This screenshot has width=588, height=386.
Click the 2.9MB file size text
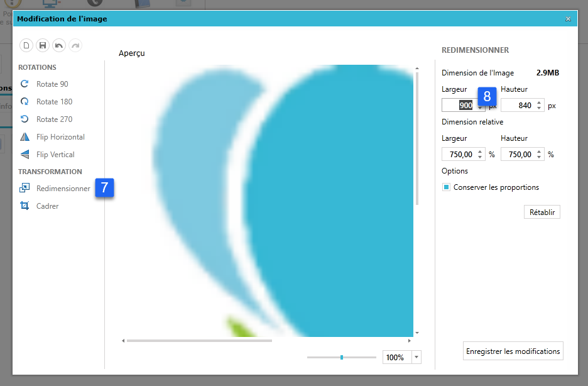coord(548,73)
